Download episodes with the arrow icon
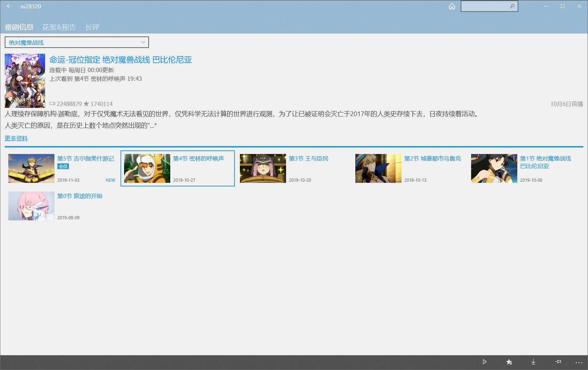Viewport: 588px width, 370px height. tap(533, 362)
